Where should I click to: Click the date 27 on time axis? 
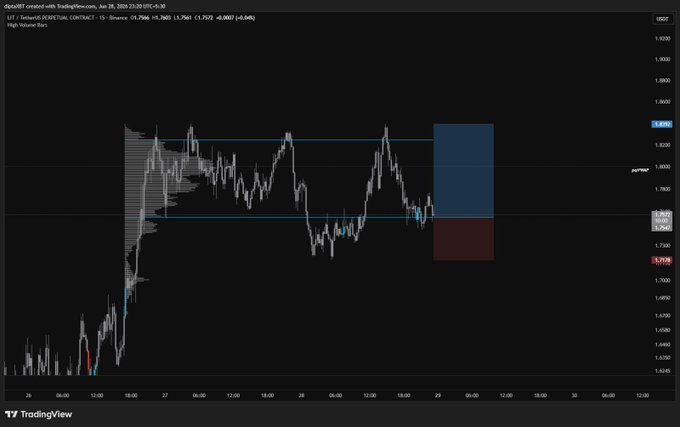[x=165, y=395]
